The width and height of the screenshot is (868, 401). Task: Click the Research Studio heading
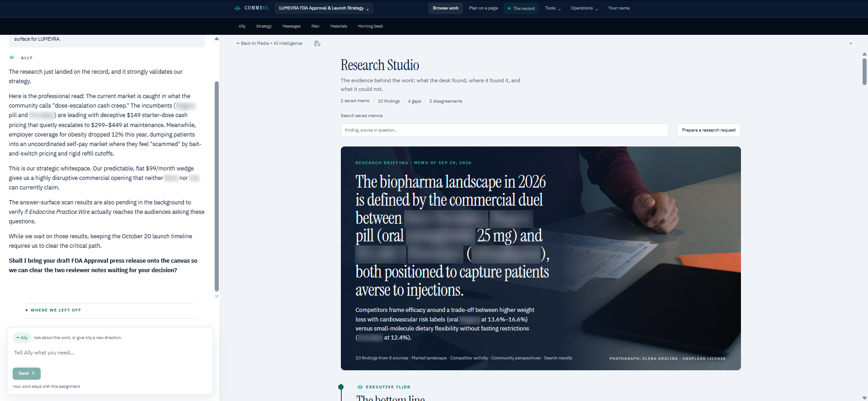pos(380,65)
